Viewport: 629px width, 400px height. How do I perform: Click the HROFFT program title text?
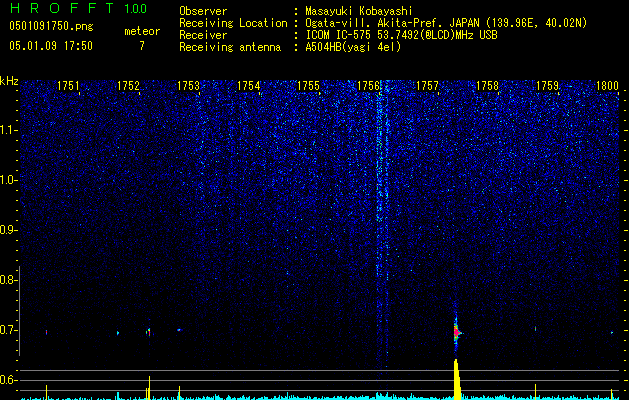pyautogui.click(x=62, y=8)
